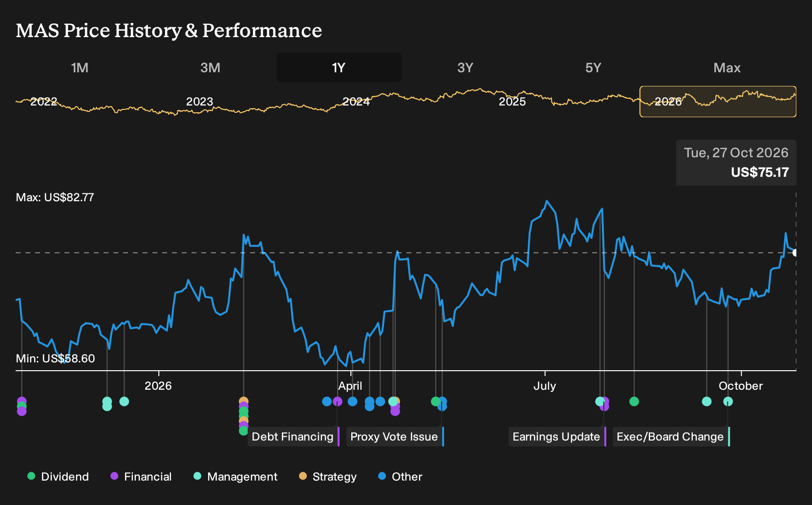Click the US$75.17 tooltip value
The height and width of the screenshot is (505, 812).
pyautogui.click(x=760, y=172)
